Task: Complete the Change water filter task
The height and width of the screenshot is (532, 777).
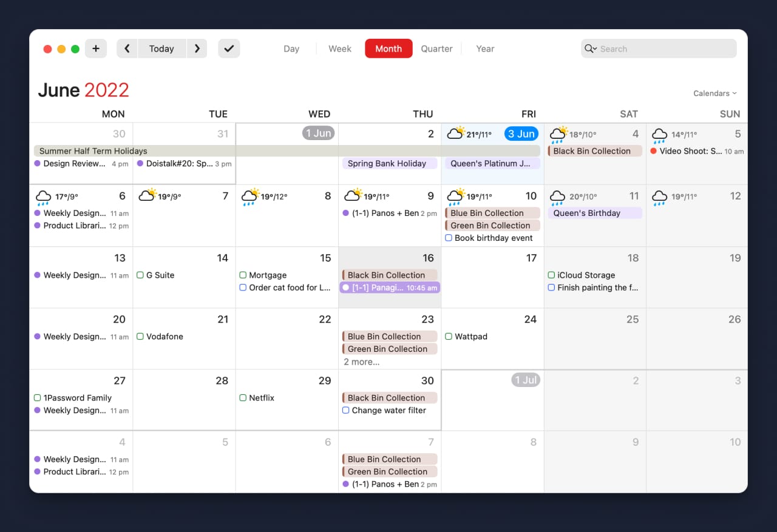Action: click(347, 410)
